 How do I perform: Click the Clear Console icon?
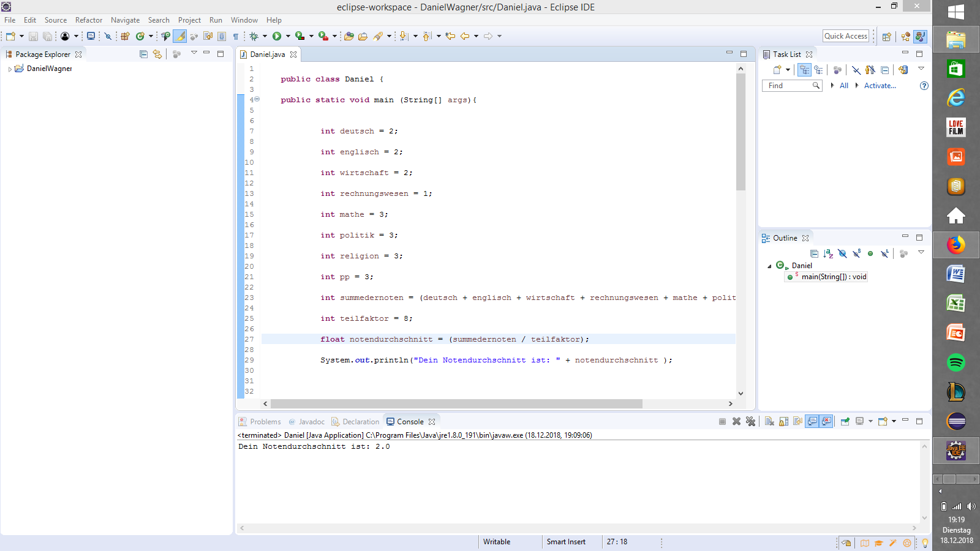click(x=770, y=422)
